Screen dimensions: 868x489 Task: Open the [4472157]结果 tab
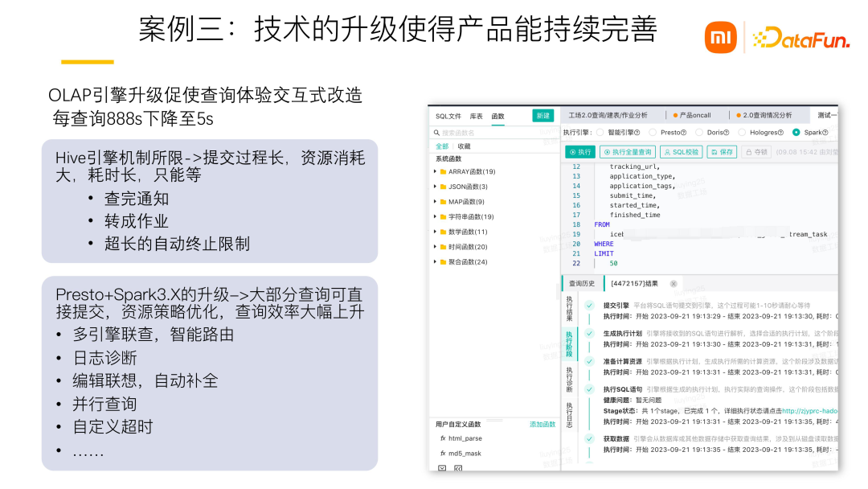634,284
